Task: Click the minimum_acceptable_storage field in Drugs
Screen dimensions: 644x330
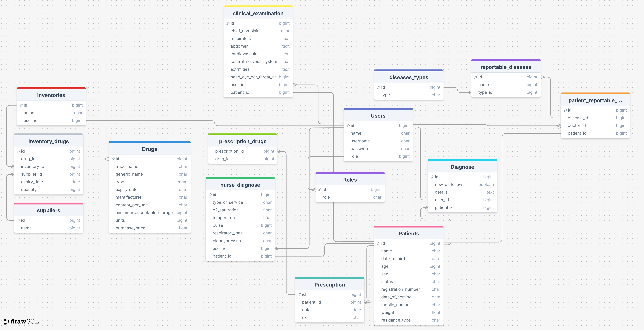Action: pos(144,213)
